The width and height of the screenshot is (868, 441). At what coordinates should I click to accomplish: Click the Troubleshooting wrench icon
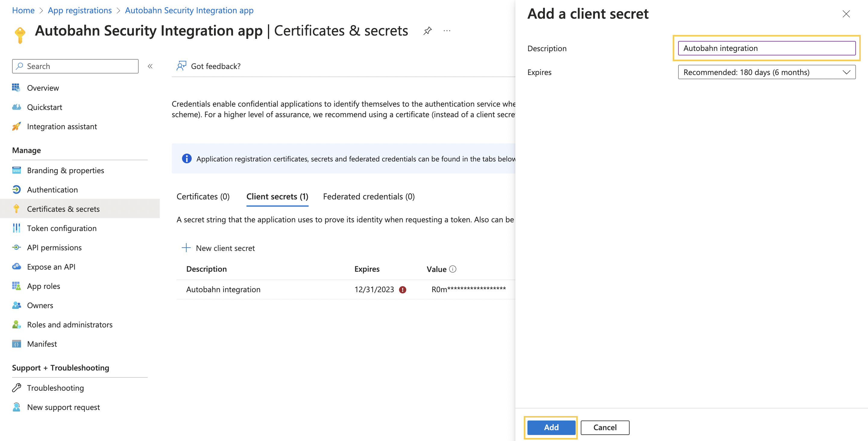pyautogui.click(x=16, y=388)
